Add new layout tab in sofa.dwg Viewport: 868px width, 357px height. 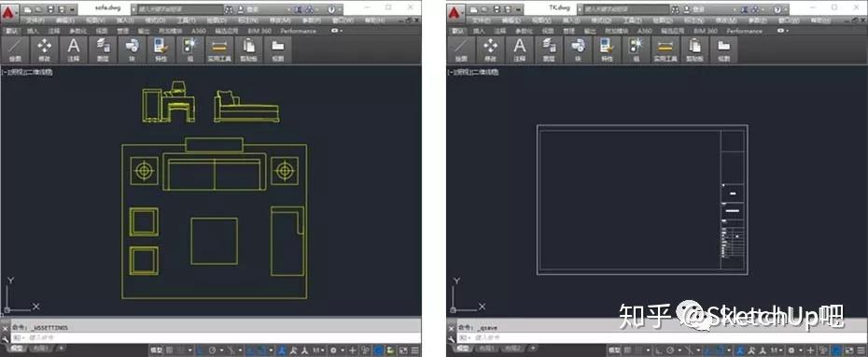point(61,349)
